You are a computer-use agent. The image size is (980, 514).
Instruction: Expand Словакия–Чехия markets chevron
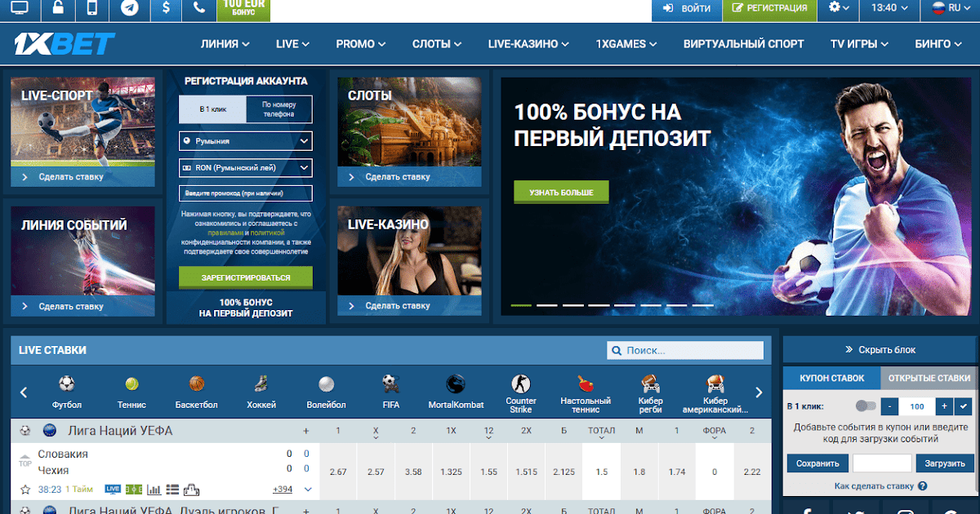click(308, 490)
